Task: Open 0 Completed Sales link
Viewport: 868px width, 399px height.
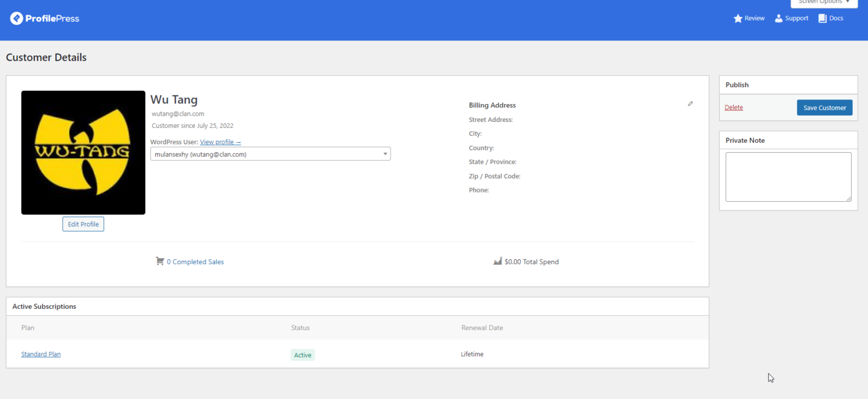Action: (195, 262)
